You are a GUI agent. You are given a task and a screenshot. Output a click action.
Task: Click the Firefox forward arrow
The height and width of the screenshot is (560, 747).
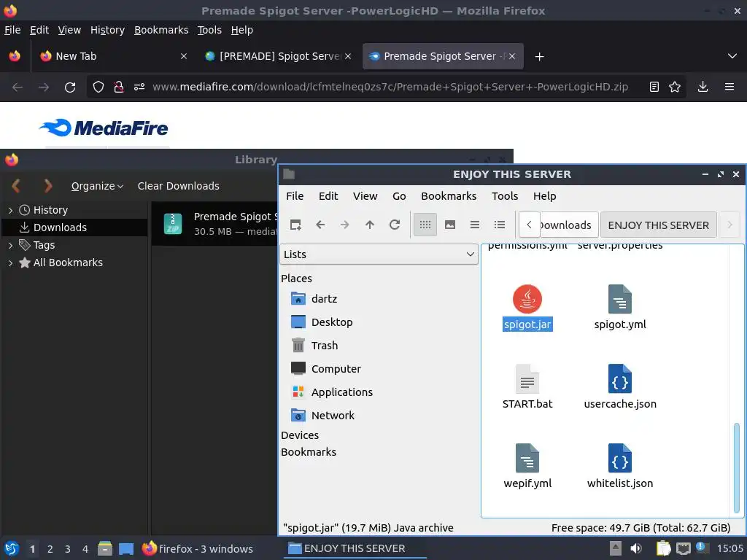point(44,87)
